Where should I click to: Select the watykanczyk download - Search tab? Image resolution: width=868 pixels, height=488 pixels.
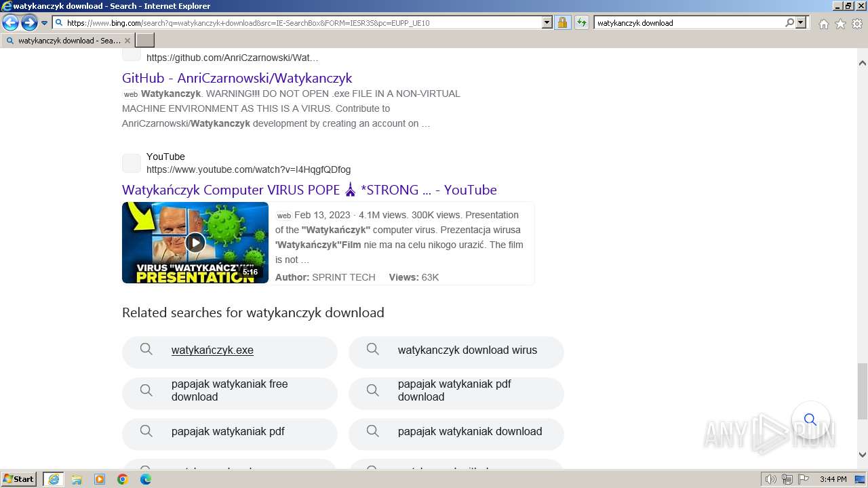tap(67, 41)
